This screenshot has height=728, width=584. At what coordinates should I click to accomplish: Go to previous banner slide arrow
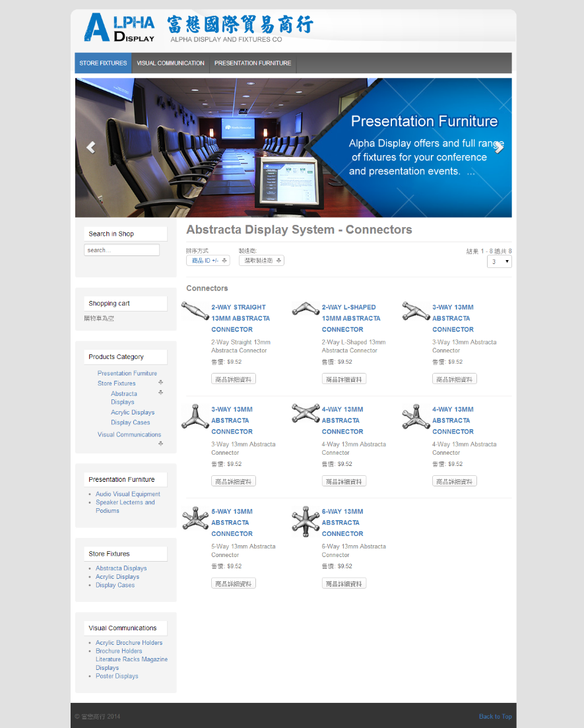tap(91, 148)
